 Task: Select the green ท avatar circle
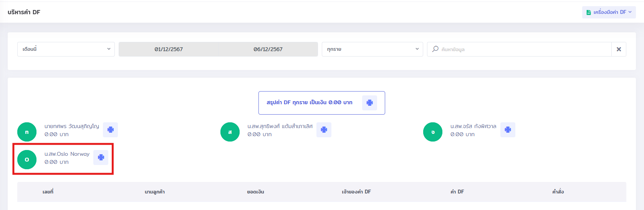[27, 132]
